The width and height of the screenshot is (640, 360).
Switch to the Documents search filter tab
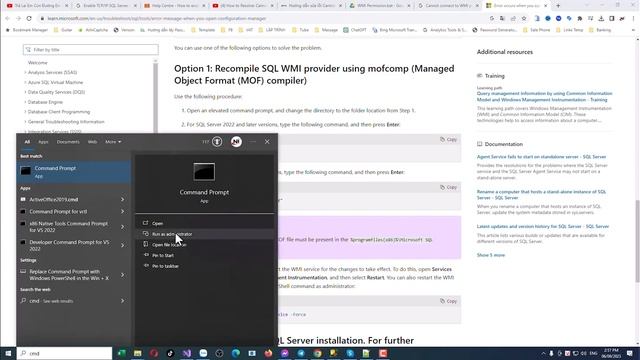point(68,142)
